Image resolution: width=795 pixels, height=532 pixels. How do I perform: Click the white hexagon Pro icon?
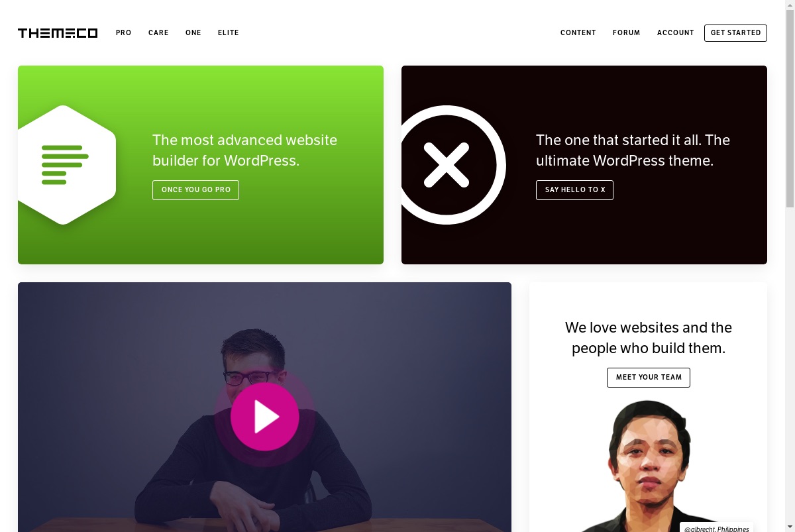pos(67,165)
